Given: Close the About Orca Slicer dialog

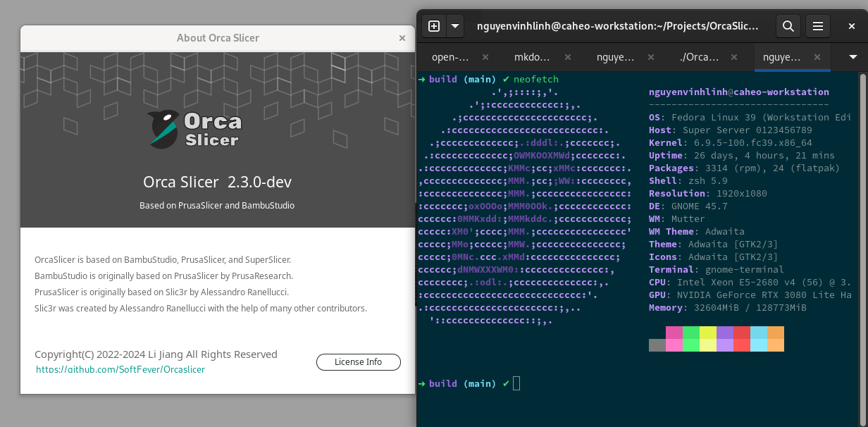Looking at the screenshot, I should (x=402, y=38).
